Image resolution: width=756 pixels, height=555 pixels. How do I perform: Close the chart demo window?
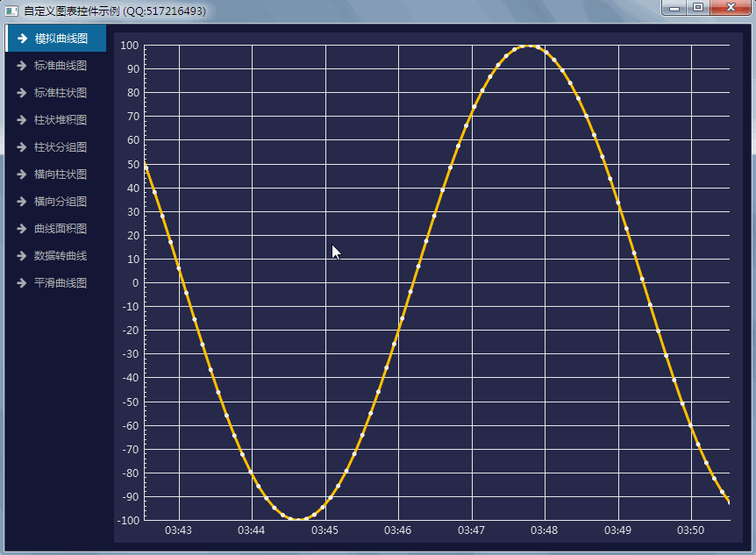(x=731, y=8)
